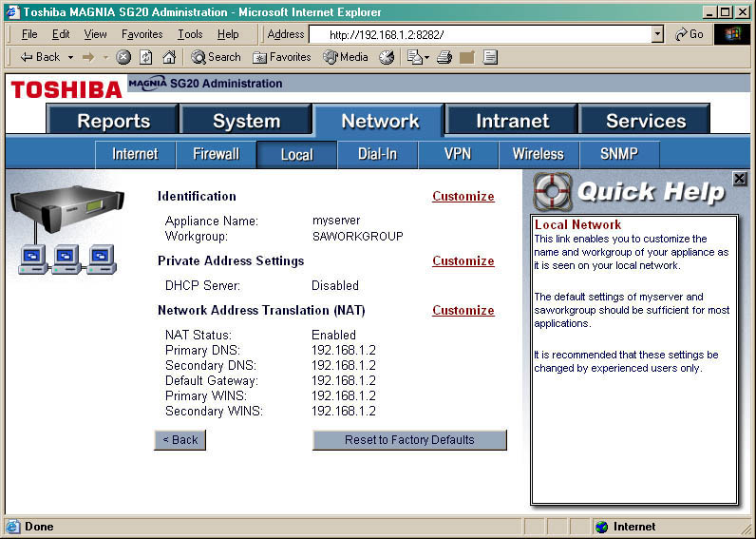Screen dimensions: 756x539
Task: Open the Wireless sub-tab
Action: pyautogui.click(x=539, y=154)
